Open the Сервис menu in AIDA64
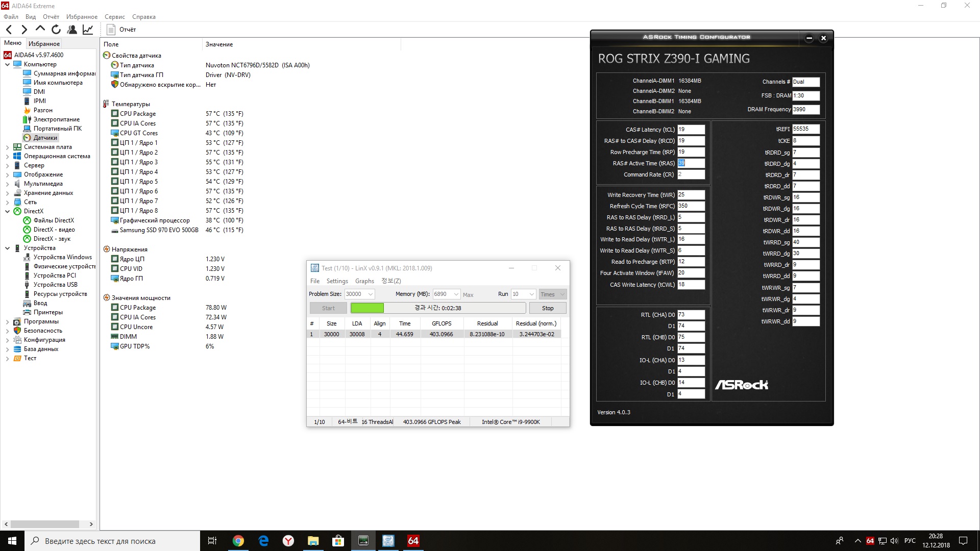980x551 pixels. (x=114, y=17)
